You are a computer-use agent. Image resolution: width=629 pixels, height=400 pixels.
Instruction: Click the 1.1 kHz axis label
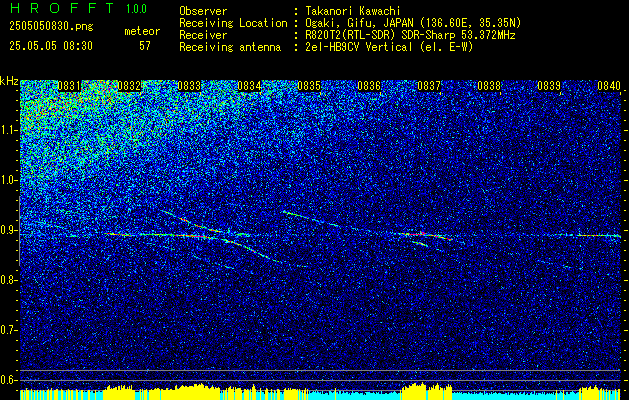click(x=9, y=130)
